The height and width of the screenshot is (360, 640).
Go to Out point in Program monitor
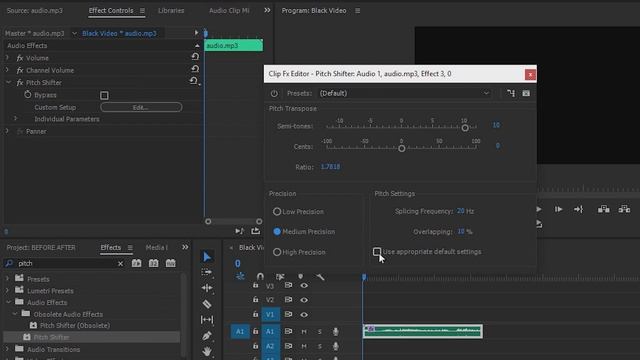(x=578, y=209)
